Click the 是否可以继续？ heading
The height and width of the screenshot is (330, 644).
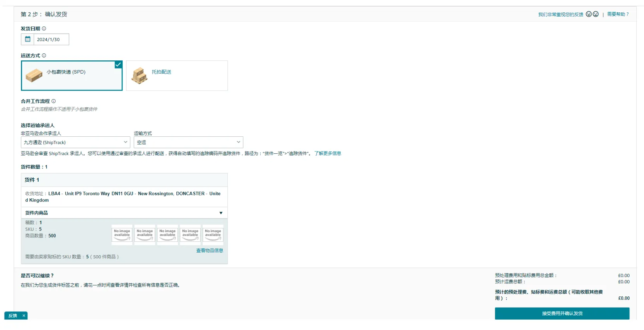37,276
